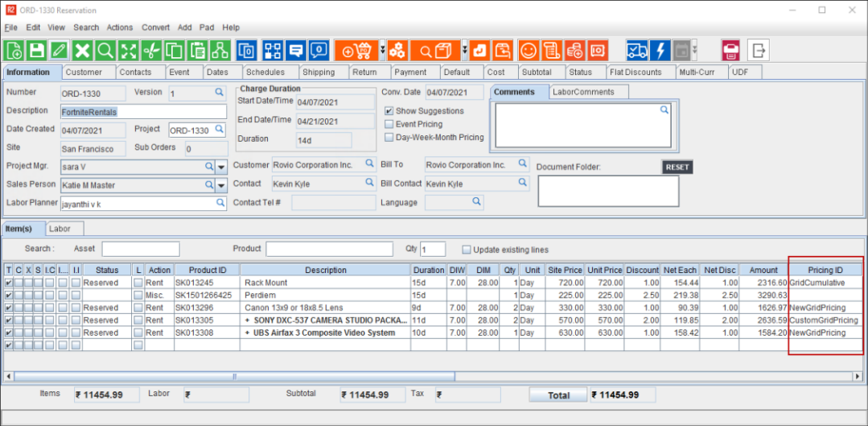Click the green X Delete icon

[83, 50]
